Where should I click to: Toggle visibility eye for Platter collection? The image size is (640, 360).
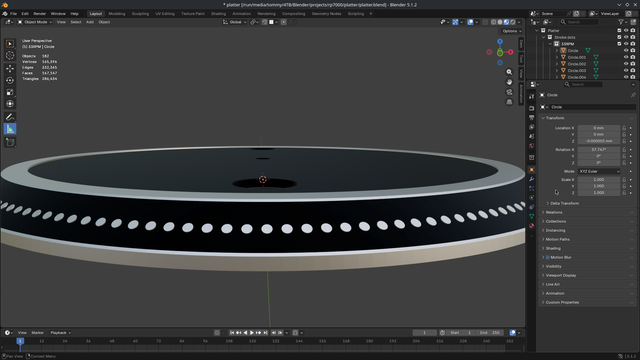[x=626, y=31]
